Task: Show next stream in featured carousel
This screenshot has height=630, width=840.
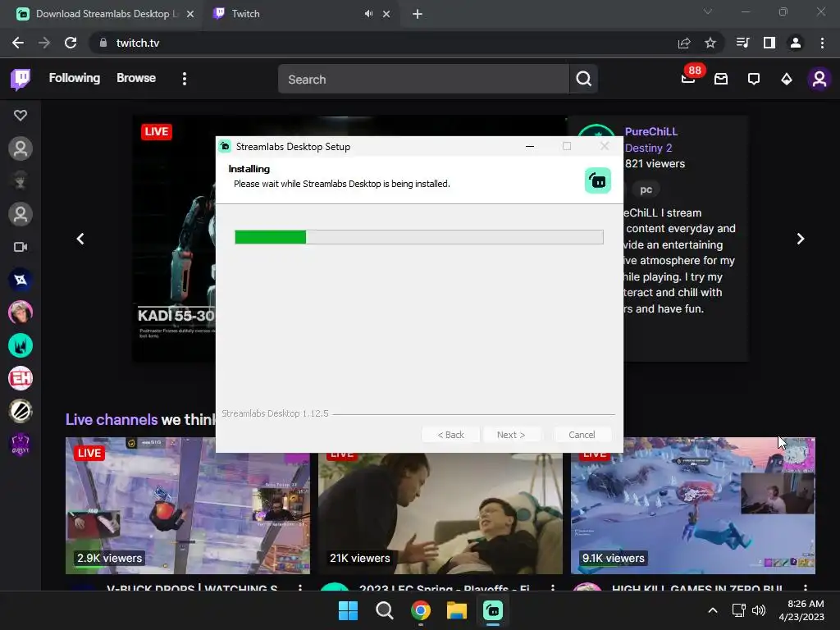Action: (801, 239)
